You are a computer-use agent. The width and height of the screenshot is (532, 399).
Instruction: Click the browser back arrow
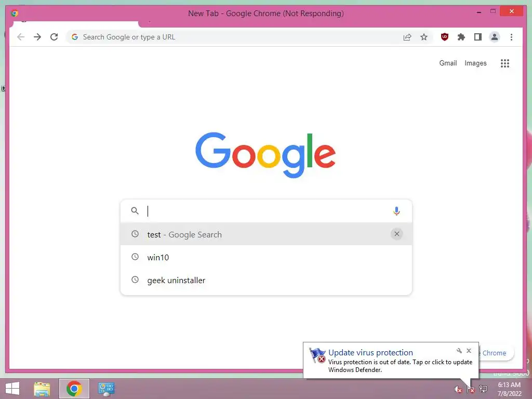tap(21, 37)
